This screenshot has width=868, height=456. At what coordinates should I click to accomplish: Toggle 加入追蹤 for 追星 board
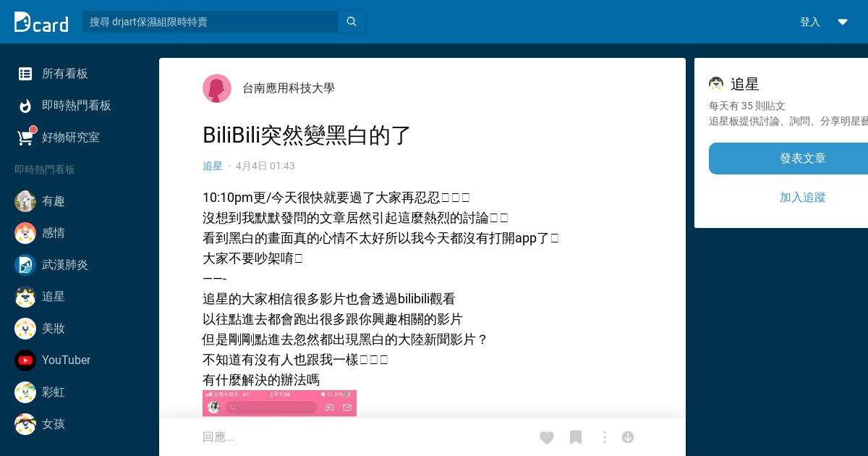pyautogui.click(x=802, y=198)
